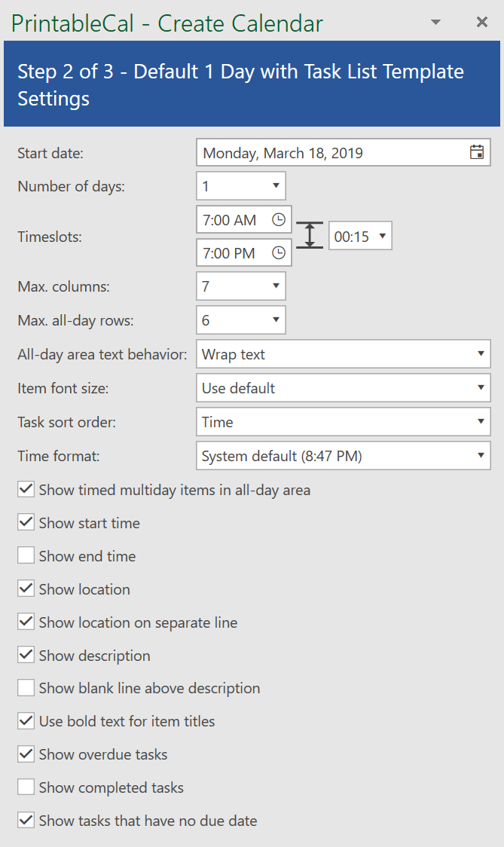Expand the Time format dropdown
The image size is (504, 847).
[343, 456]
